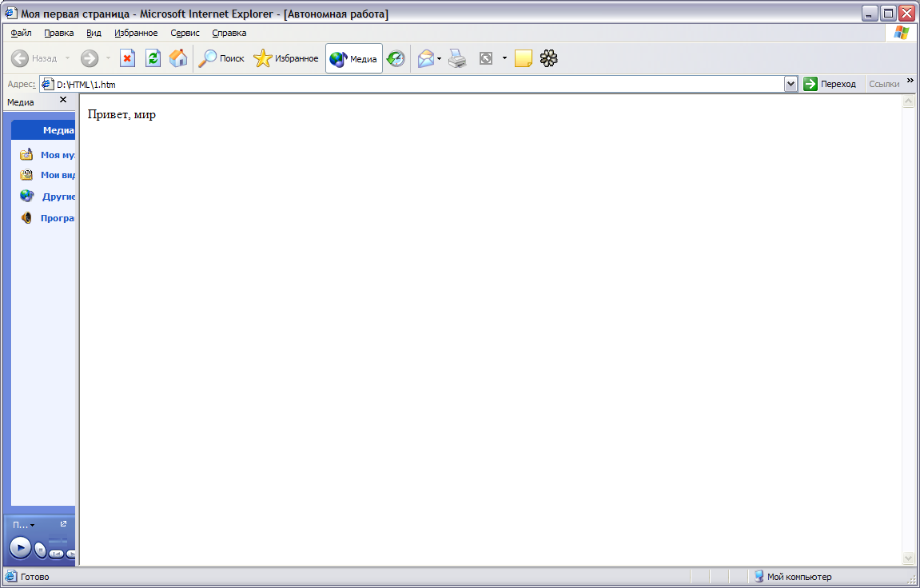This screenshot has height=588, width=920.
Task: Click the Привет, мир page text
Action: (121, 114)
